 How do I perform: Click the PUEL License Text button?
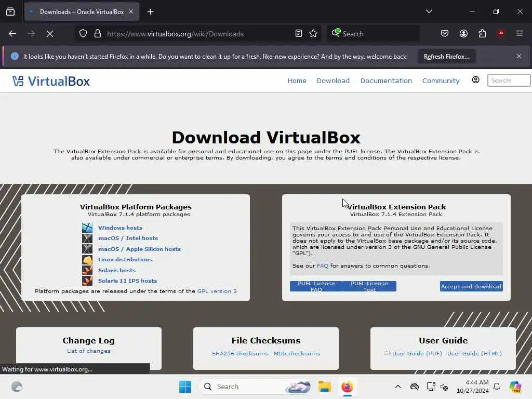(x=369, y=286)
